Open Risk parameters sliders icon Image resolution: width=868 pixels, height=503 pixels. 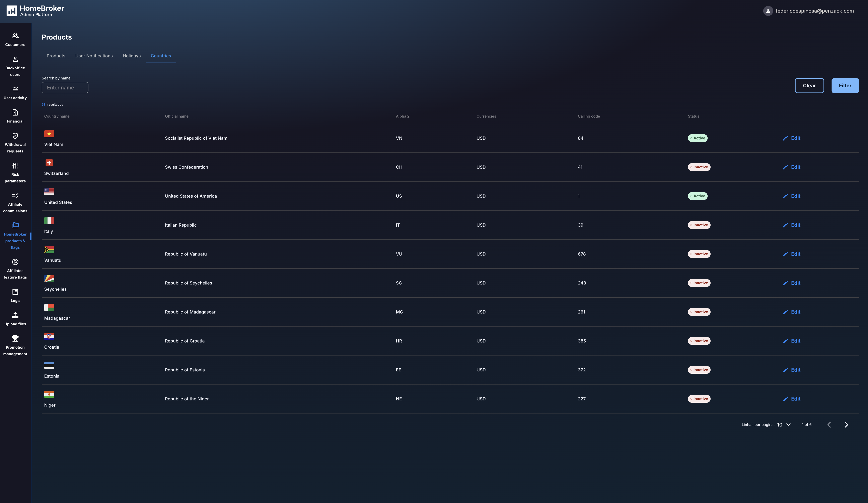tap(15, 166)
